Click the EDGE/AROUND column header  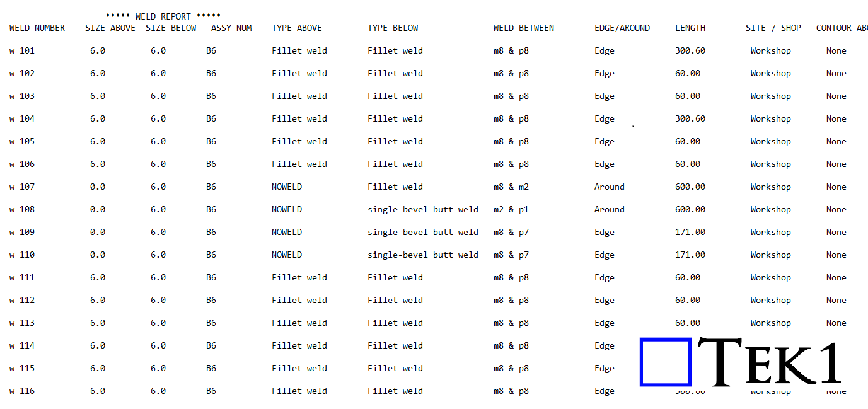[x=622, y=28]
